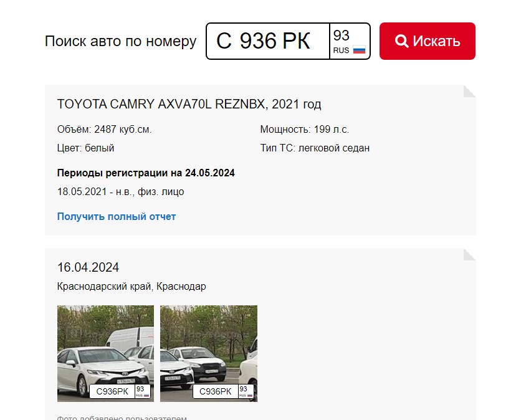This screenshot has width=516, height=420.
Task: Click the C936PK plate overlay on first photo
Action: coord(120,391)
